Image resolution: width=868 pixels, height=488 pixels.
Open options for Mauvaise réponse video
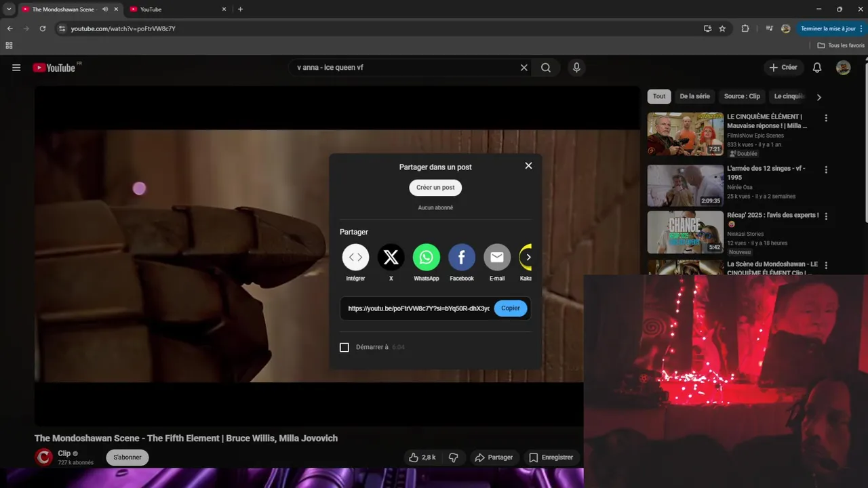pyautogui.click(x=826, y=118)
